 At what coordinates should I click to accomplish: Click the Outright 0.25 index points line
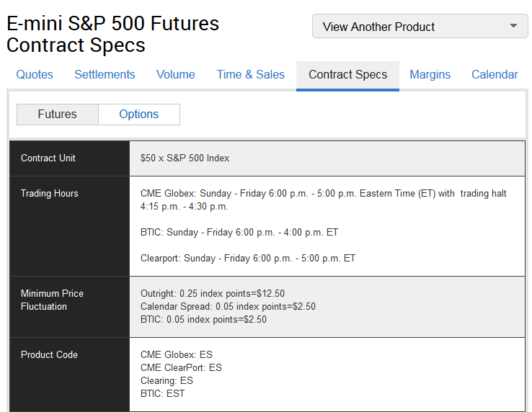point(213,293)
